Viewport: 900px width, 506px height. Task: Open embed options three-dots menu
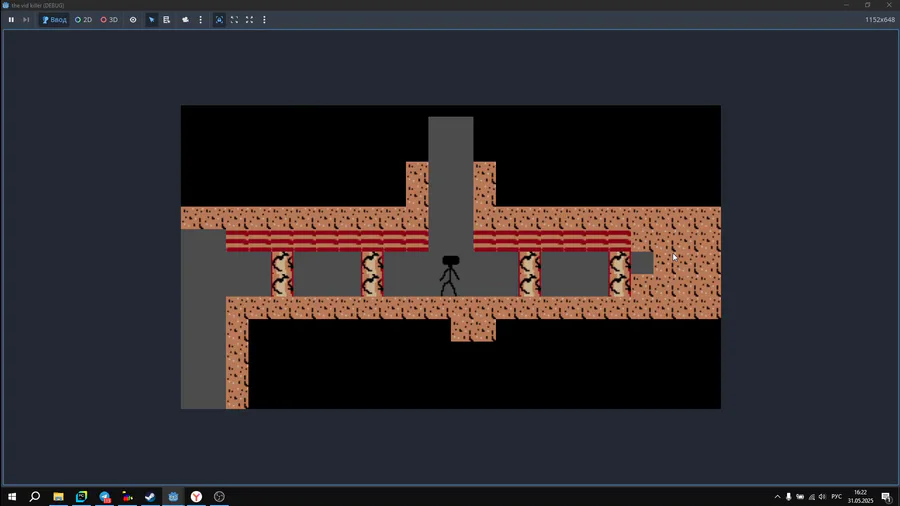coord(264,20)
